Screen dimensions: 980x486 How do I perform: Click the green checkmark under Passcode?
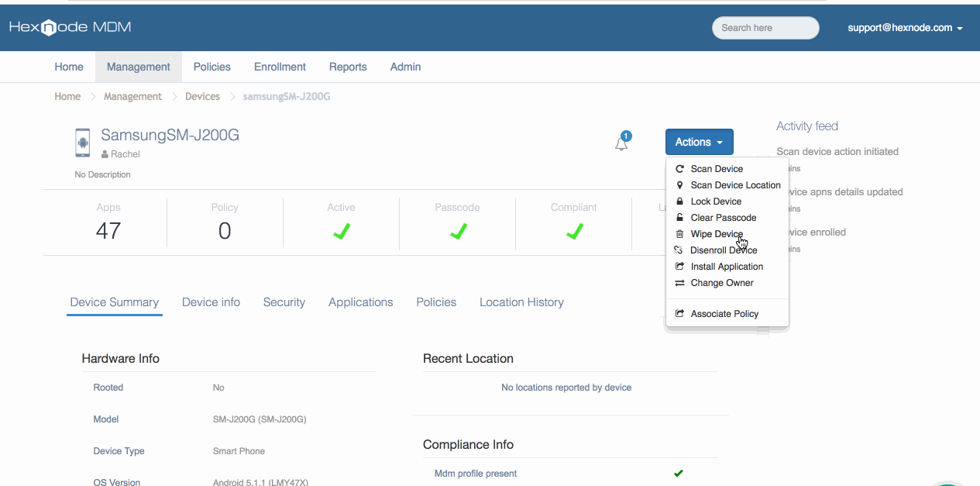coord(458,231)
